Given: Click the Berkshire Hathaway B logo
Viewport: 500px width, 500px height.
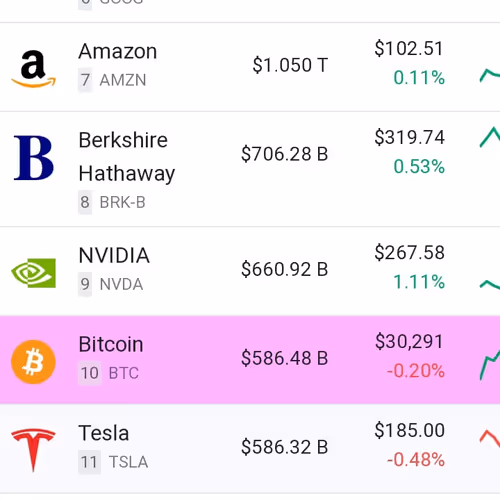Looking at the screenshot, I should click(33, 158).
